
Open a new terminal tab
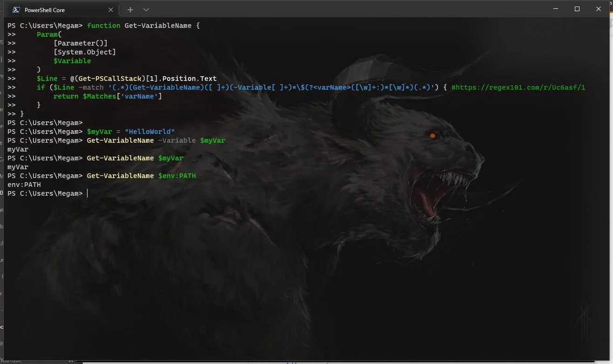tap(130, 10)
